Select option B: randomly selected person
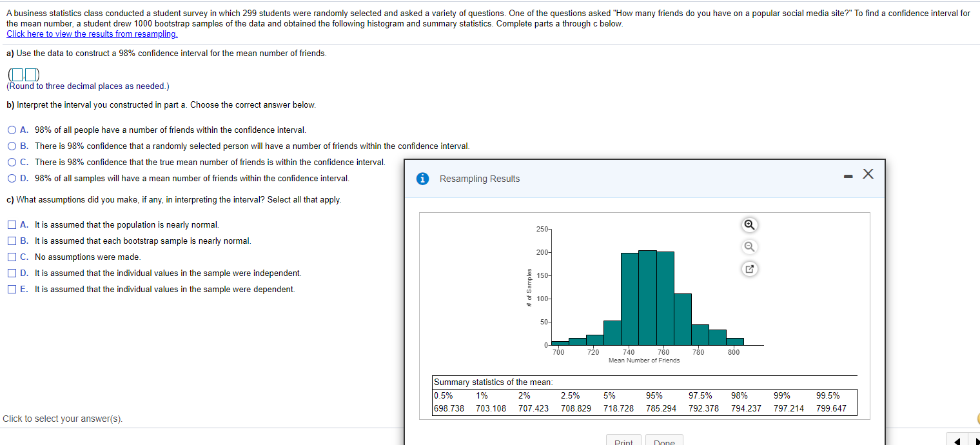Screen dimensions: 980x445 pos(13,146)
